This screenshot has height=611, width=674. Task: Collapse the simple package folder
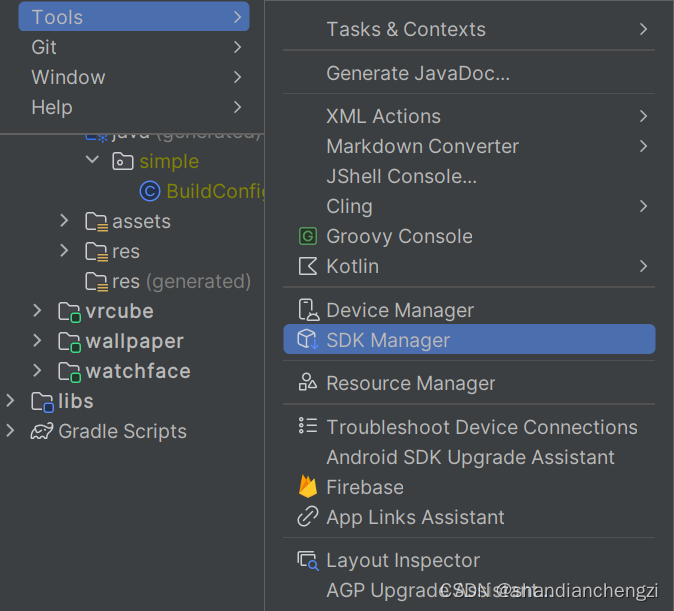coord(92,161)
